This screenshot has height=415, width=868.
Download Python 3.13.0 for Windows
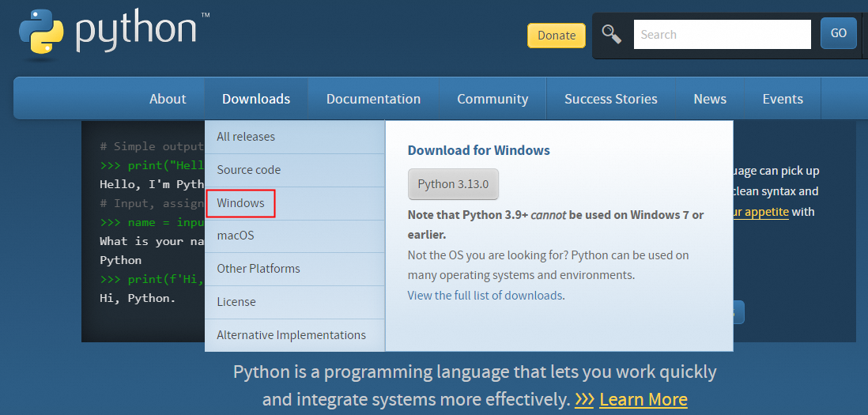[453, 184]
